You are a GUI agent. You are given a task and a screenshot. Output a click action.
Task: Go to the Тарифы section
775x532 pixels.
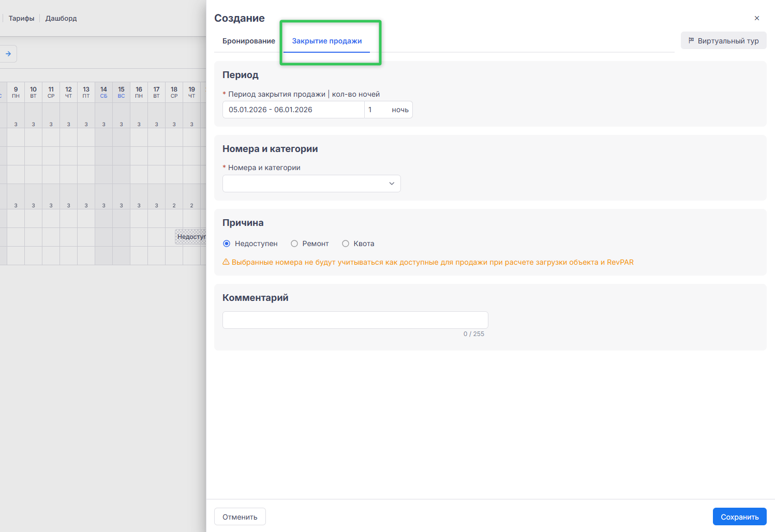click(21, 18)
